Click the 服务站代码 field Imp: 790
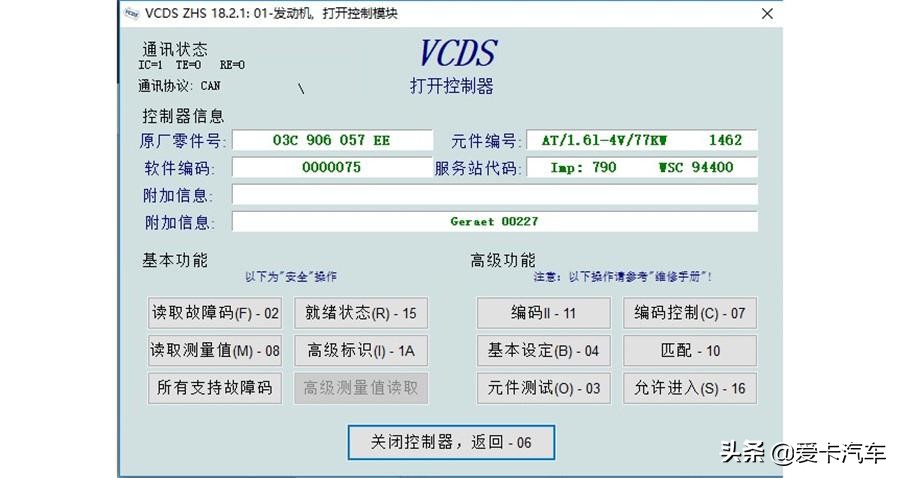 (x=642, y=168)
